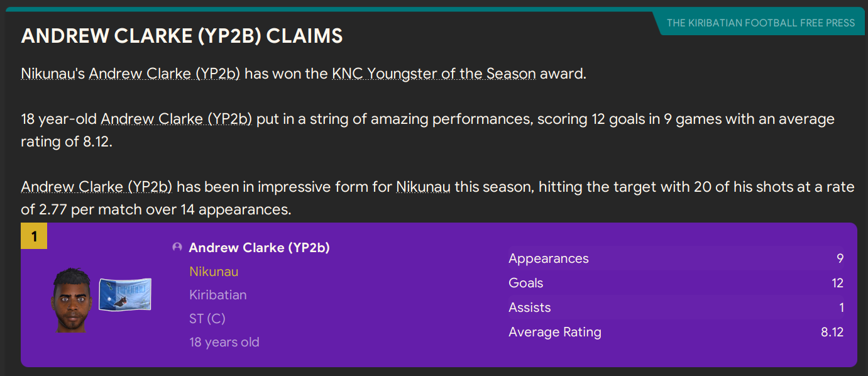Viewport: 868px width, 376px height.
Task: Click the 18 years old age label
Action: pos(224,341)
